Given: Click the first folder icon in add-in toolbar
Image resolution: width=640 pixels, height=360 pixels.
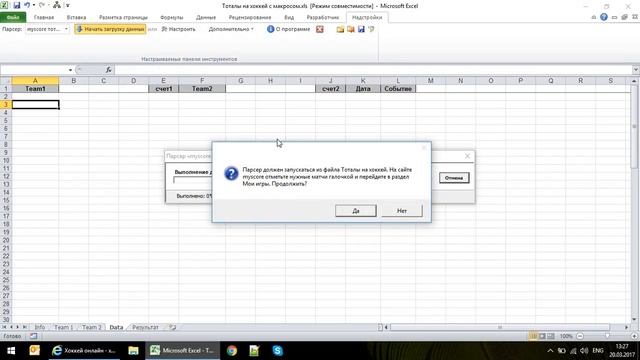Looking at the screenshot, I should point(340,29).
